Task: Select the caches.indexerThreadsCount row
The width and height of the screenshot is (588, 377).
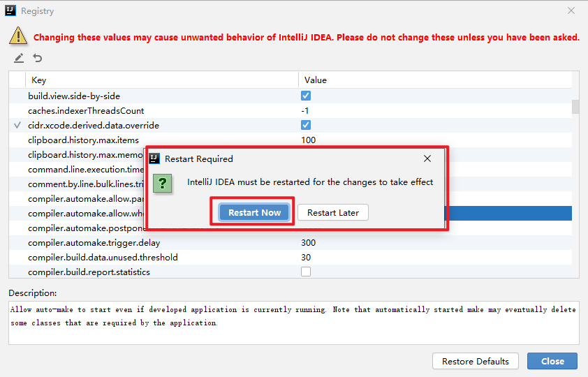Action: pos(86,110)
